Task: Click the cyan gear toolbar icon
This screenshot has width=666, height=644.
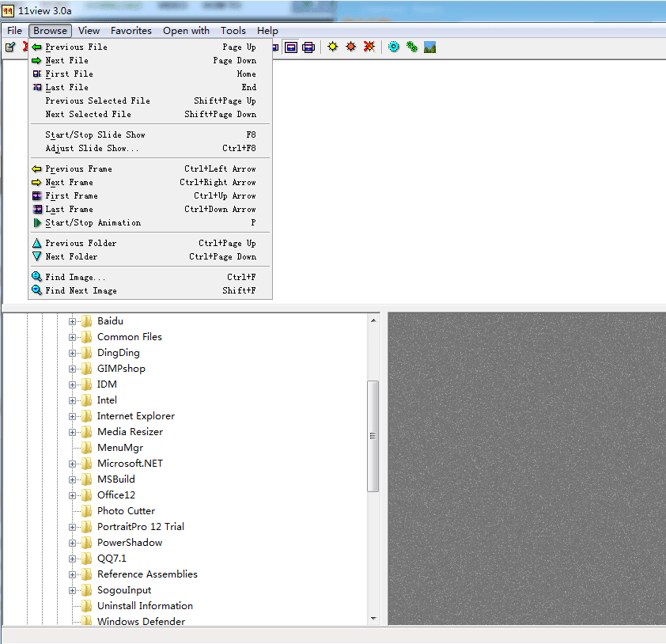Action: pos(393,47)
